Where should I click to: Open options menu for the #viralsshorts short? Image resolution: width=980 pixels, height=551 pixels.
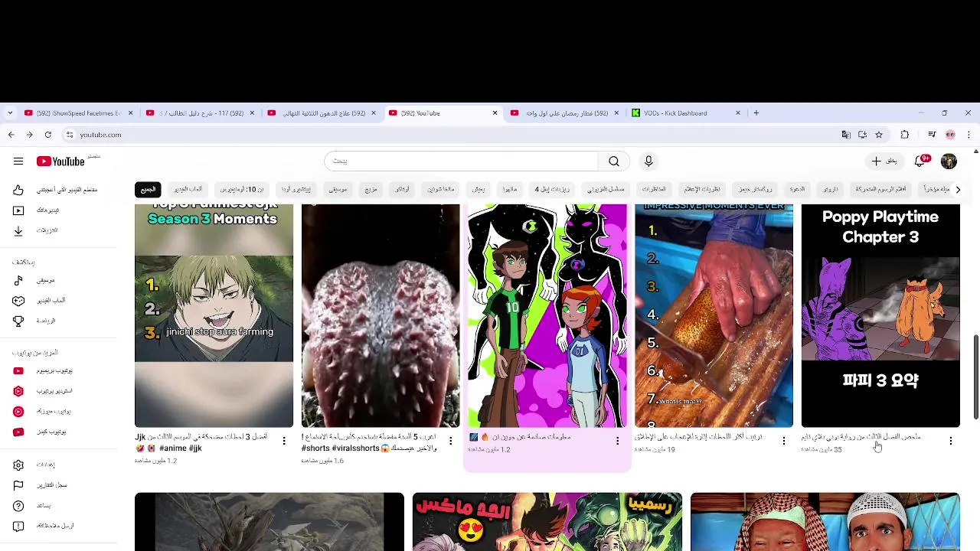450,441
